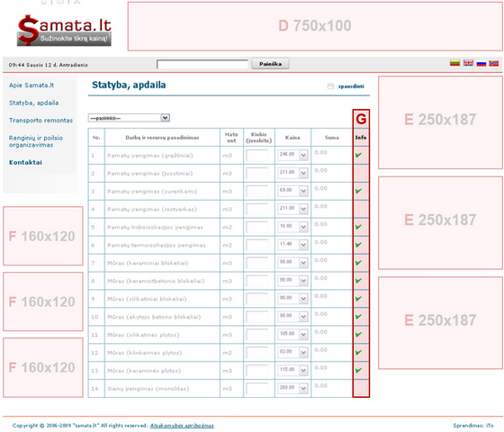Choose the Russian flag icon
The height and width of the screenshot is (432, 504).
(481, 63)
